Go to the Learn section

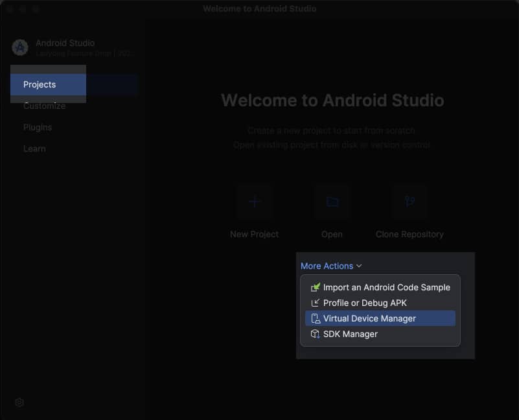pos(34,148)
